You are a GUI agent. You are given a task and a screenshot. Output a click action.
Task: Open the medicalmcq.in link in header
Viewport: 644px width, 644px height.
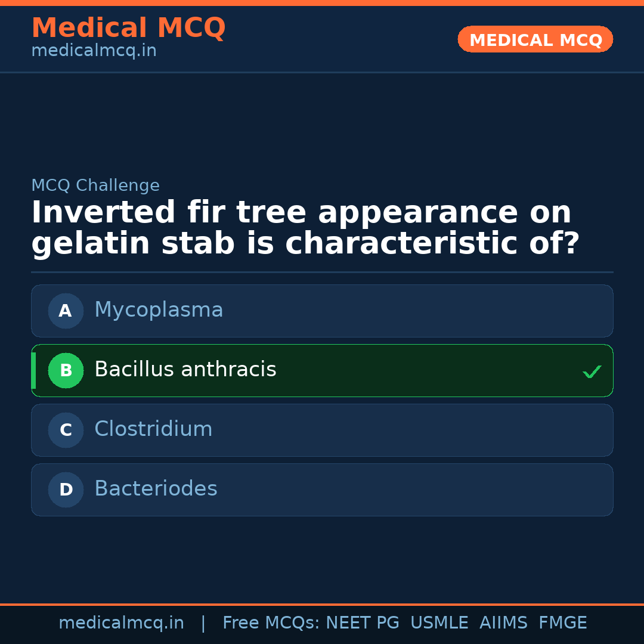point(94,51)
